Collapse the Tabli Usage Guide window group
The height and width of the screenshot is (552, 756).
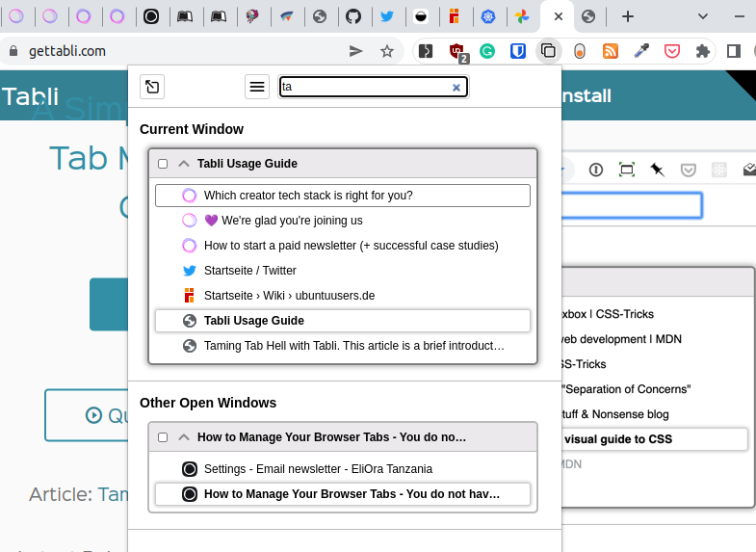184,164
